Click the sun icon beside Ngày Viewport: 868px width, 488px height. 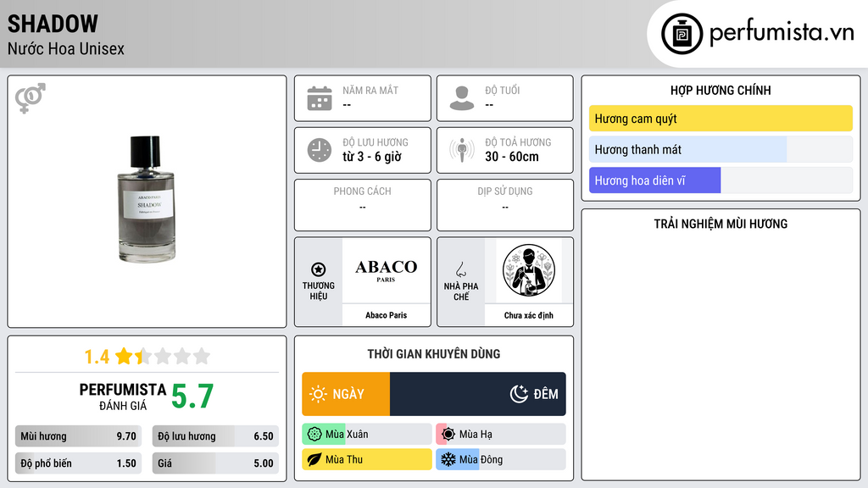[319, 394]
